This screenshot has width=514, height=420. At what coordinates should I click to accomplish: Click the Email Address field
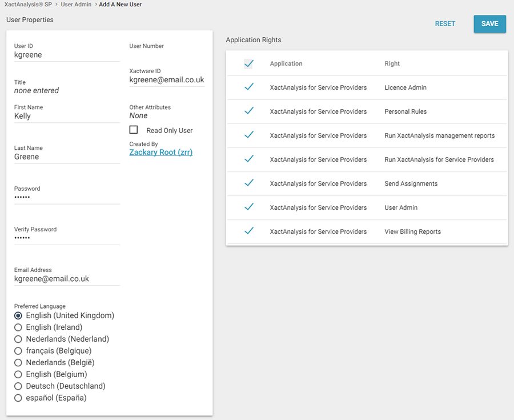coord(67,279)
